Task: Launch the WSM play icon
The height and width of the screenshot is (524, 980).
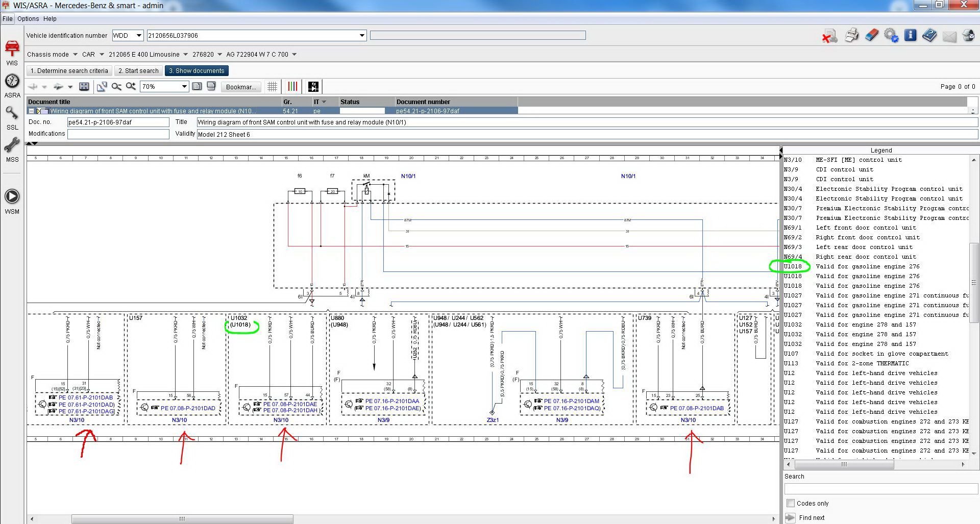Action: pyautogui.click(x=12, y=196)
